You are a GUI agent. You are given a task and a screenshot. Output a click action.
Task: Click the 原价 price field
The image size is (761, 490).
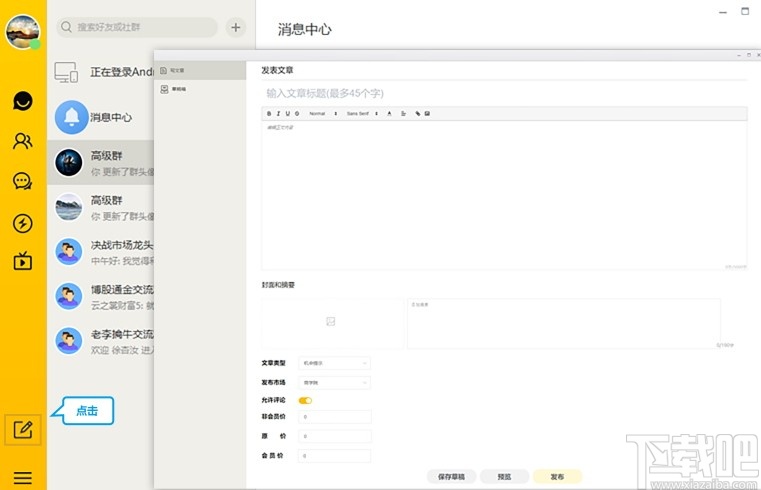pos(334,436)
